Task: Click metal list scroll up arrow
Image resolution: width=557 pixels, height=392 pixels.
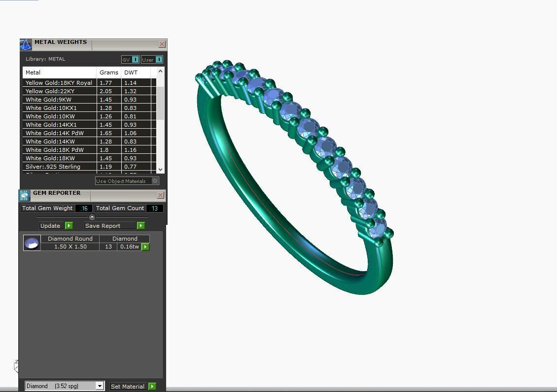Action: (161, 71)
